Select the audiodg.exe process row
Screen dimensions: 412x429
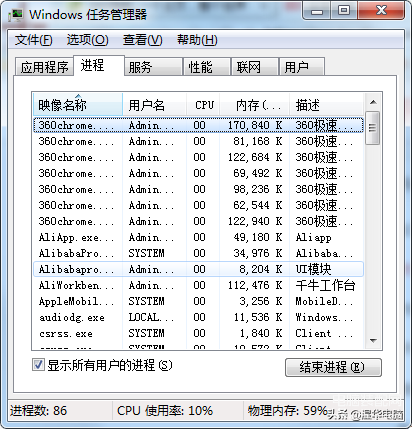(198, 317)
